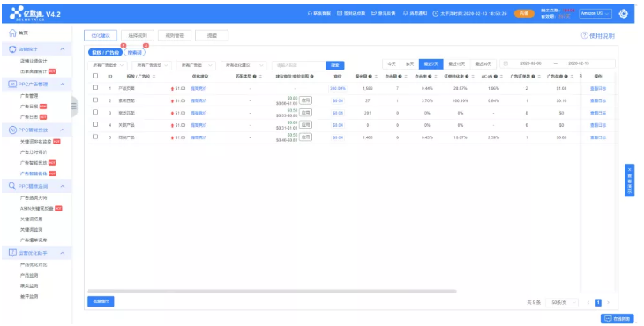The height and width of the screenshot is (326, 644).
Task: Select the 今天 date range button
Action: point(392,64)
